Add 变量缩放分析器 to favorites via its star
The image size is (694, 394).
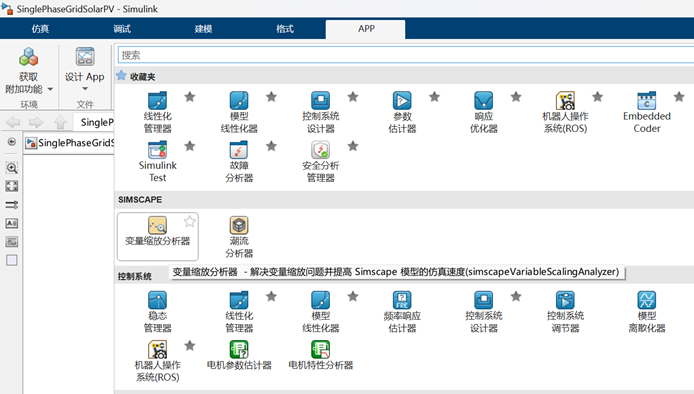[x=190, y=221]
